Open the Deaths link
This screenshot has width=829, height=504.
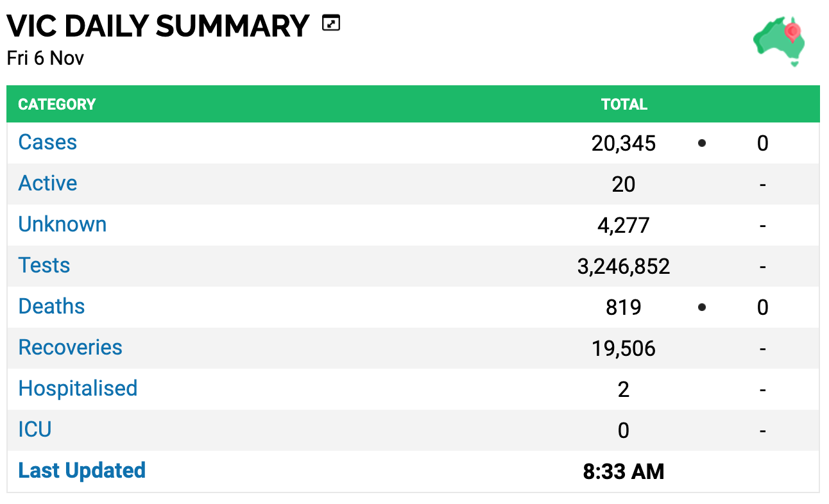pyautogui.click(x=51, y=307)
